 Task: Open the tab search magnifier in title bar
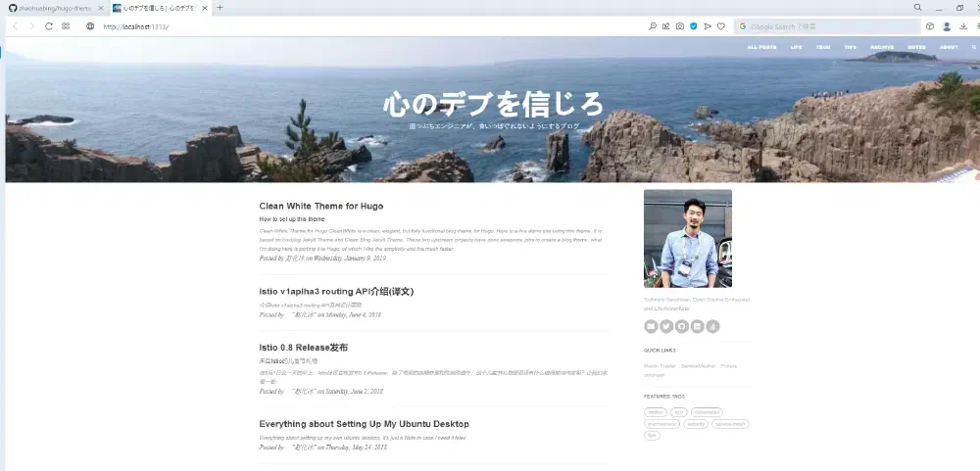(917, 8)
